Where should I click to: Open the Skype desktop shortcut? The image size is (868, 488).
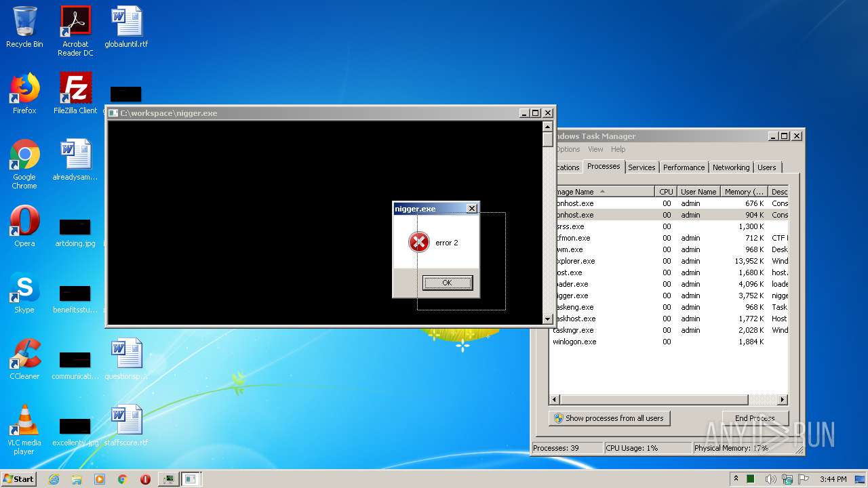24,293
